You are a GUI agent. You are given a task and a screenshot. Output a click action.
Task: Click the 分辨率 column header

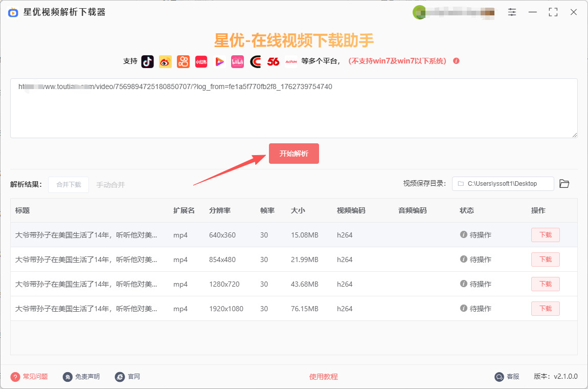[220, 211]
